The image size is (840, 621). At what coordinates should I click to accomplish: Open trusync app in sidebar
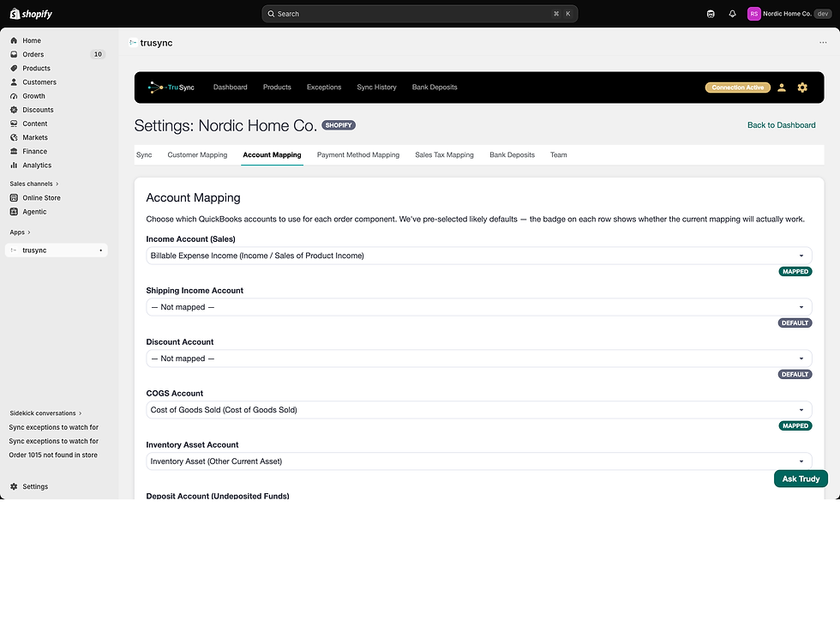[57, 250]
